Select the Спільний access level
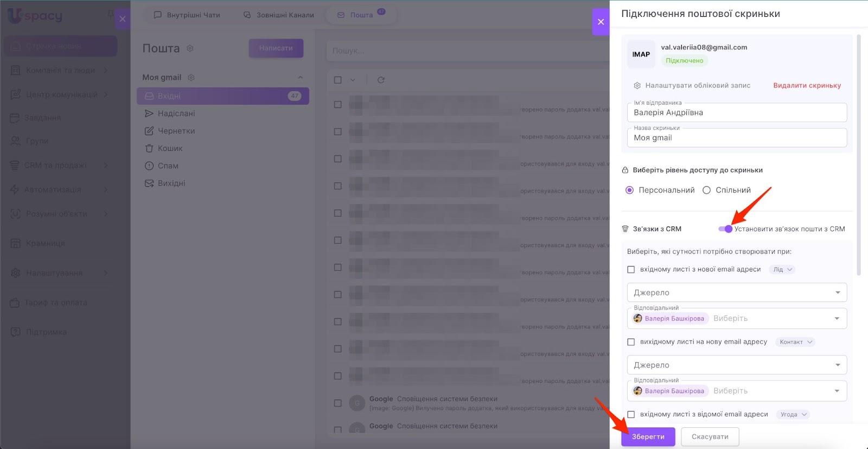The width and height of the screenshot is (868, 449). coord(706,190)
